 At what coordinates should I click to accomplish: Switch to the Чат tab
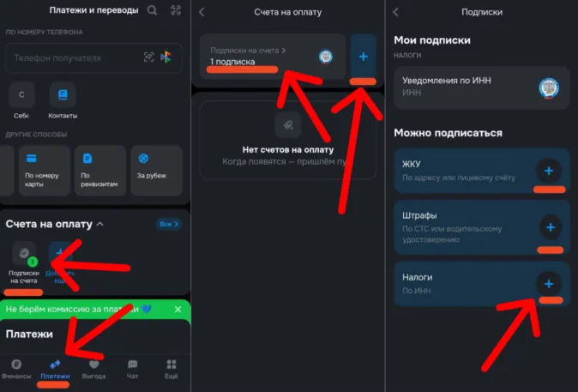pos(132,370)
